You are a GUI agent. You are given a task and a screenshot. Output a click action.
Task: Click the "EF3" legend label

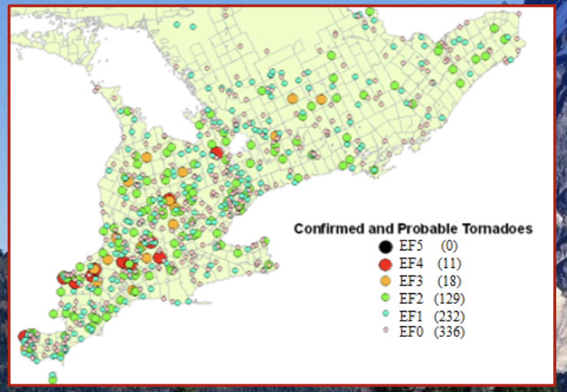pyautogui.click(x=411, y=281)
